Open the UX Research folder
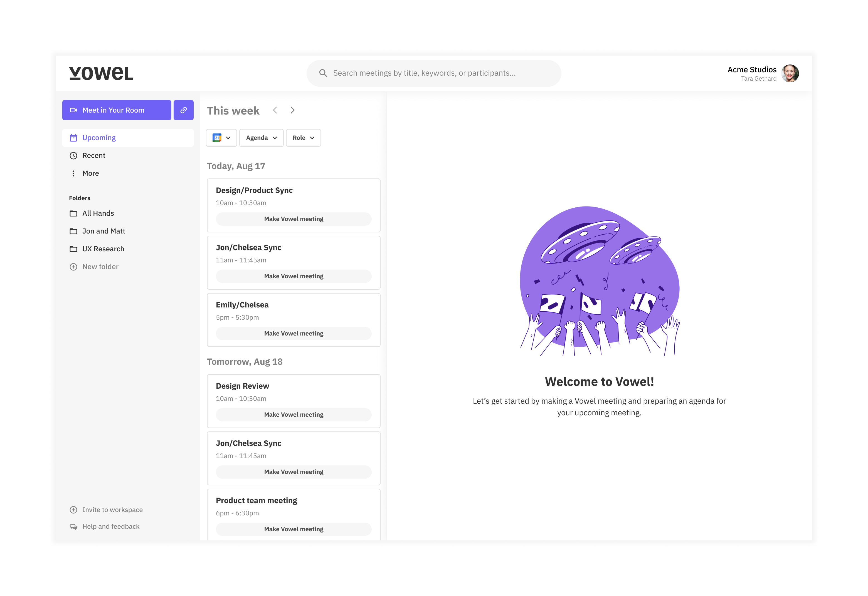The width and height of the screenshot is (868, 596). click(x=128, y=249)
